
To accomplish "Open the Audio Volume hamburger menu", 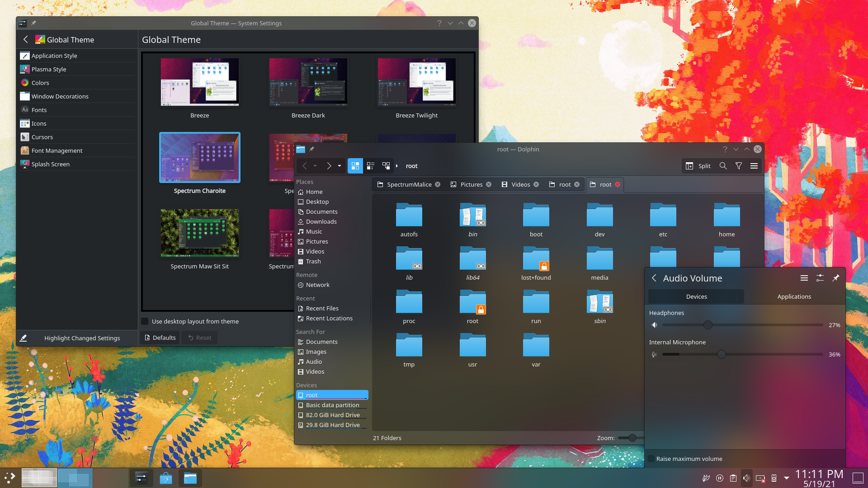I will tap(804, 278).
